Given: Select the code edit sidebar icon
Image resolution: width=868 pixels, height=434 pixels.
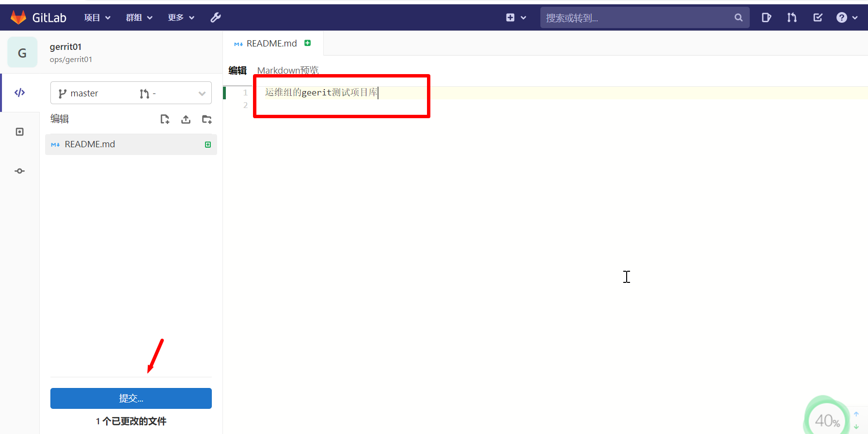Looking at the screenshot, I should click(x=20, y=93).
